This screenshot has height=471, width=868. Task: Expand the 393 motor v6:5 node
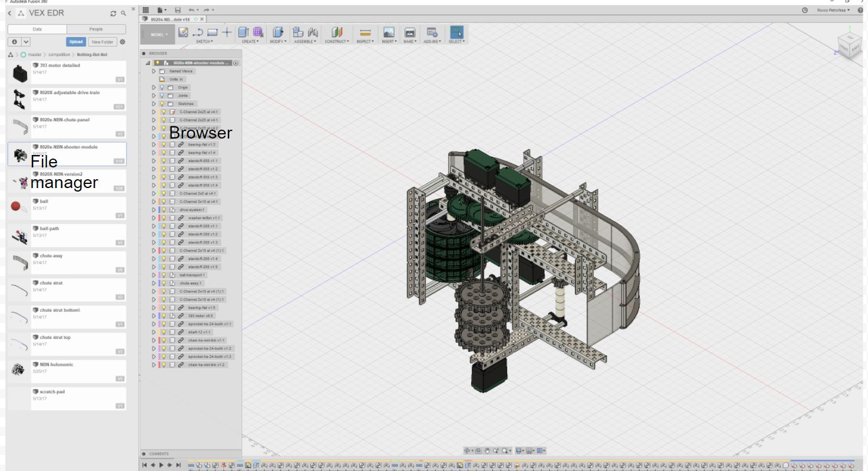coord(154,316)
